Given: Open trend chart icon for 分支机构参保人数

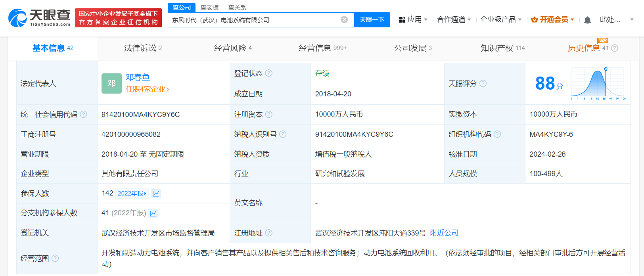Looking at the screenshot, I should pos(153,213).
